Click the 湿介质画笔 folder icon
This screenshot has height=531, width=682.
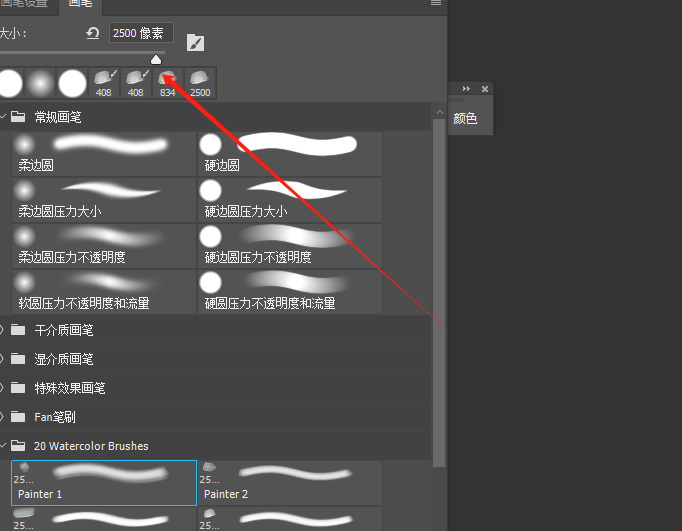pyautogui.click(x=18, y=358)
